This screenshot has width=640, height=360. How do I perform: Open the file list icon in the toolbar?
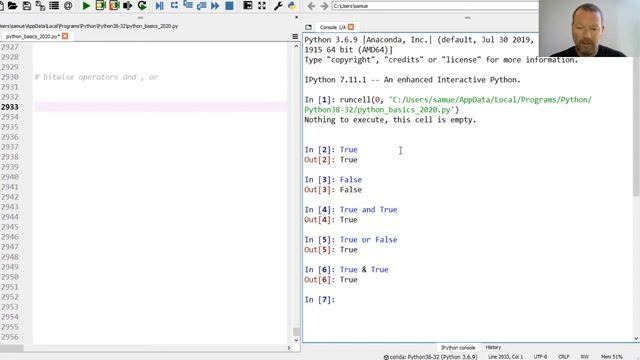click(54, 6)
